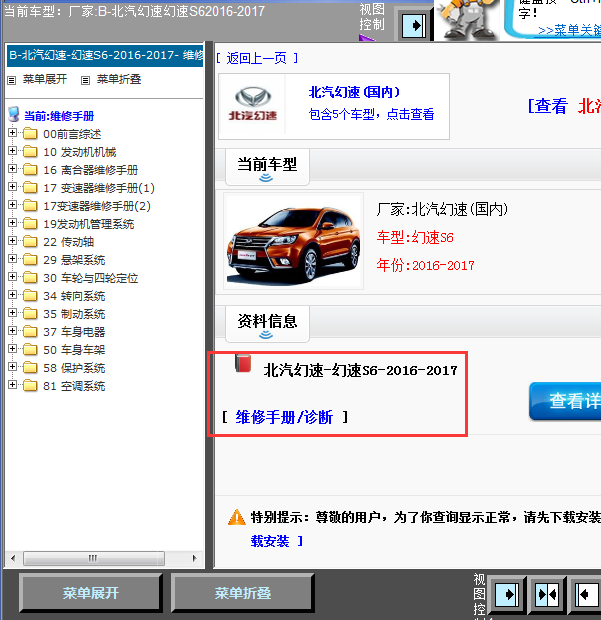Click the bottom 菜单折叠 button
Viewport: 601px width, 620px height.
coord(242,593)
